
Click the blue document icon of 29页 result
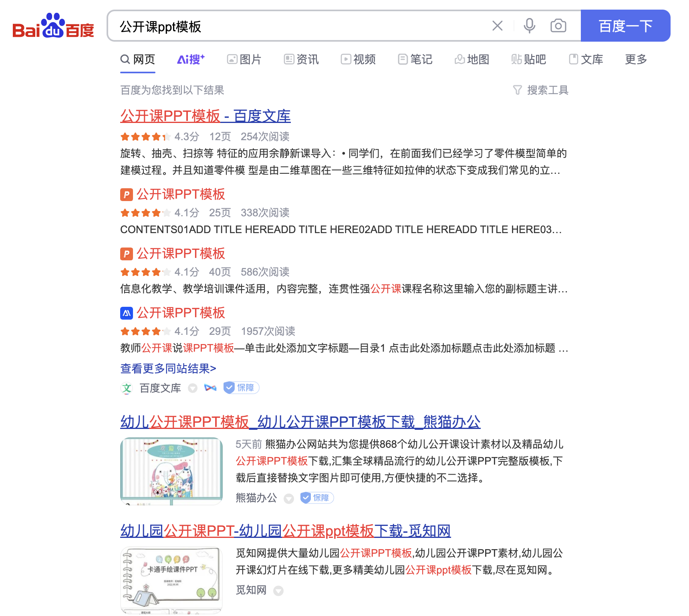coord(127,313)
